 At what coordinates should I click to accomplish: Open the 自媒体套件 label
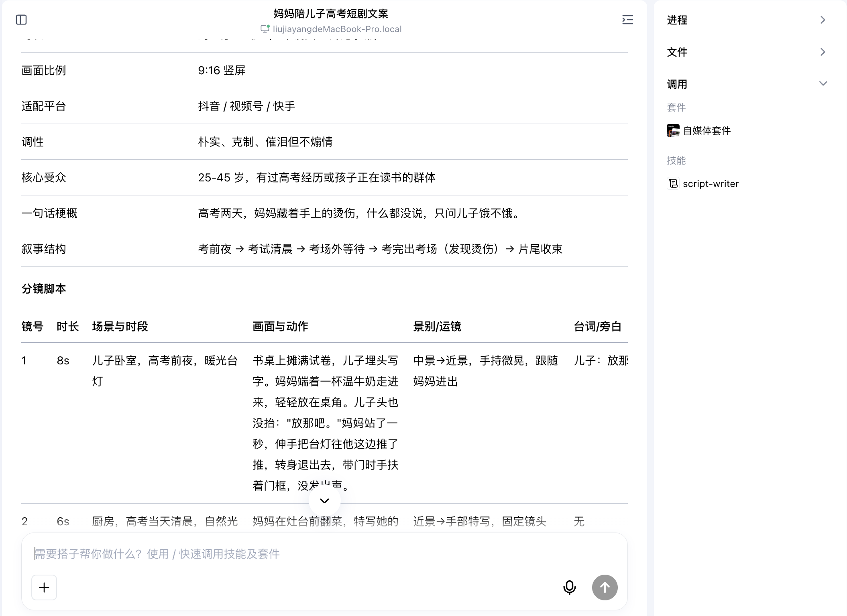pos(707,130)
